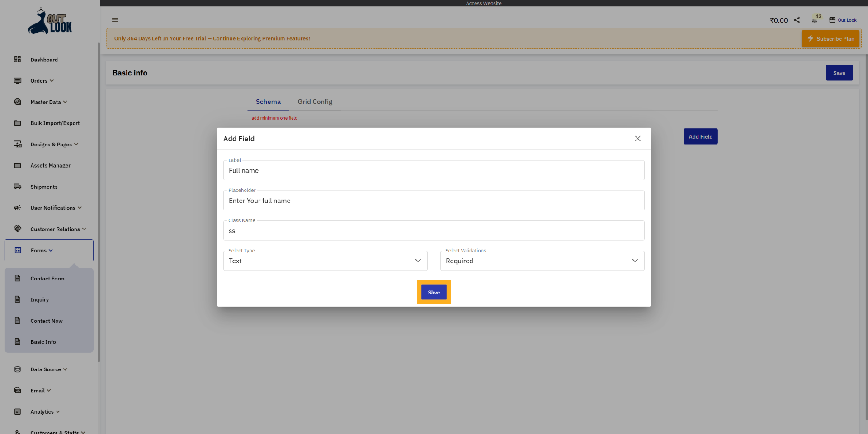Expand the Master Data menu
The height and width of the screenshot is (434, 868).
pyautogui.click(x=48, y=102)
